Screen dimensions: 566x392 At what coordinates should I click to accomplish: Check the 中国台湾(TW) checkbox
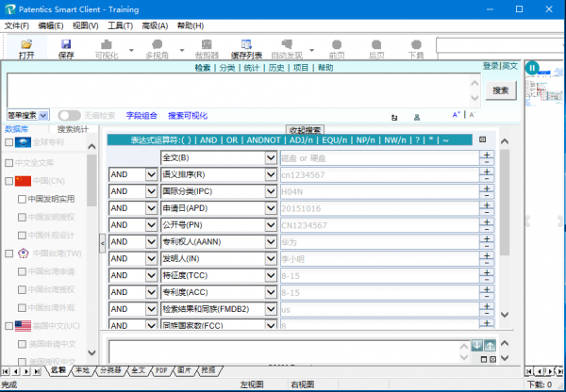point(9,253)
